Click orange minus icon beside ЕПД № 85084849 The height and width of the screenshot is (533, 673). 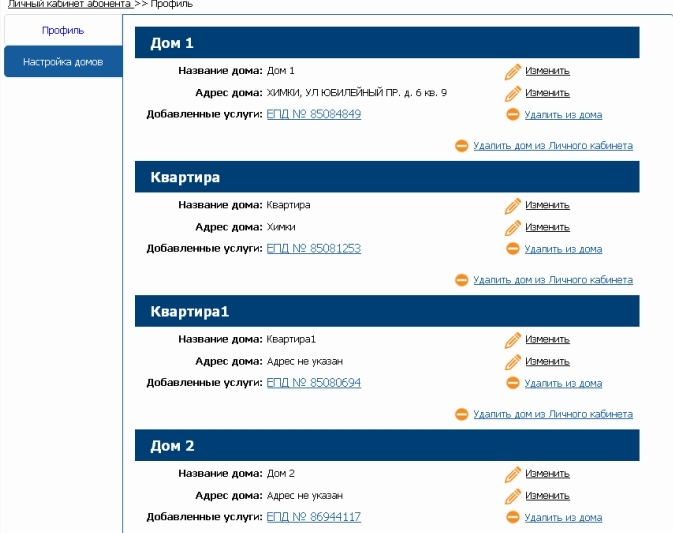coord(512,115)
